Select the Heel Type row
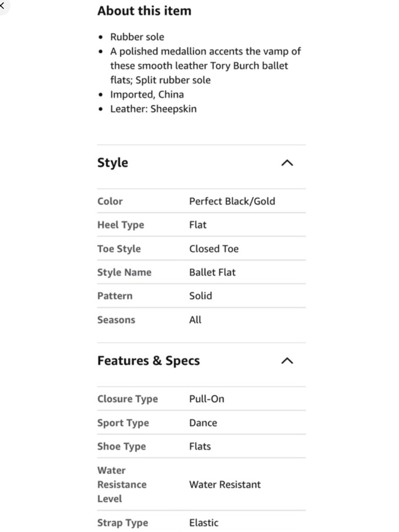This screenshot has width=399, height=532. (x=201, y=225)
